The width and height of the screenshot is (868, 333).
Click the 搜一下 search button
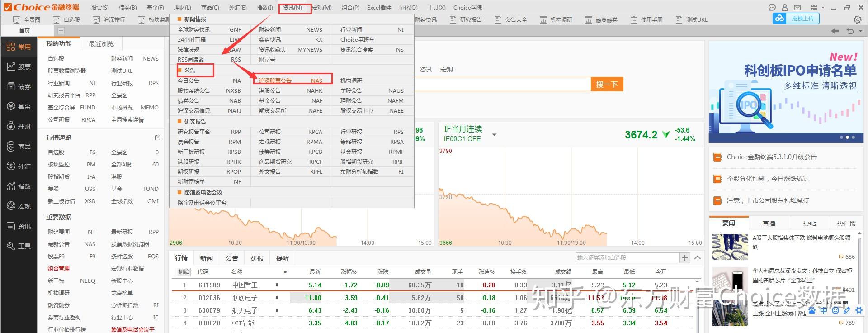pyautogui.click(x=607, y=84)
